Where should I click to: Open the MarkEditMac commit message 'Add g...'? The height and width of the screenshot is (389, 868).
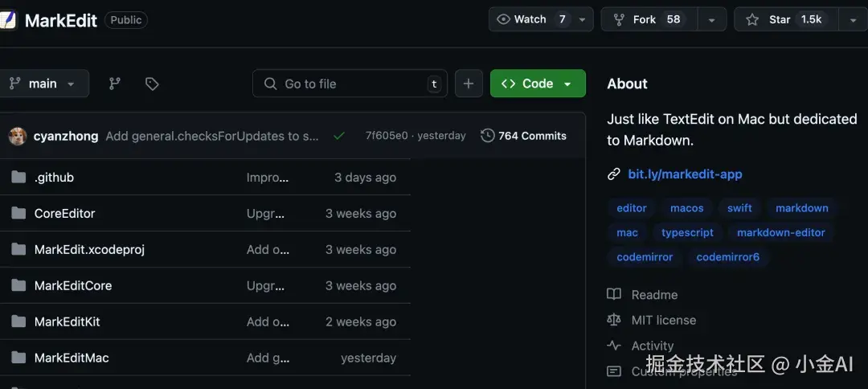(x=268, y=358)
